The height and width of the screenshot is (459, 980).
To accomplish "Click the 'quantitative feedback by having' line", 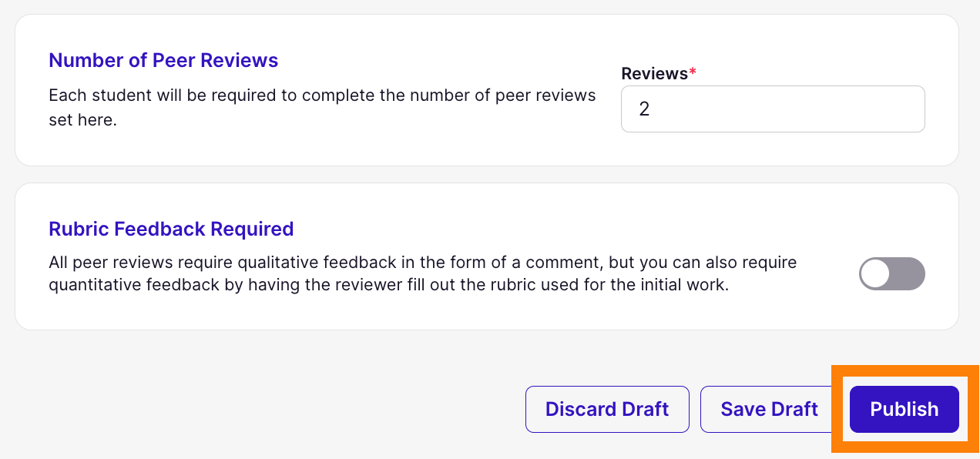I will point(388,285).
